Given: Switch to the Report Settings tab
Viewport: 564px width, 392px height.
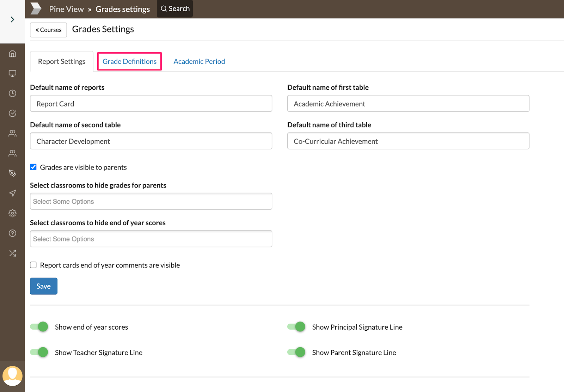Looking at the screenshot, I should pos(62,61).
